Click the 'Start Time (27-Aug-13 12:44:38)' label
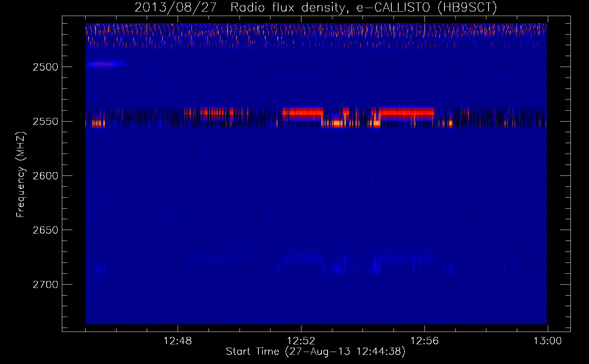The height and width of the screenshot is (364, 589). (316, 352)
